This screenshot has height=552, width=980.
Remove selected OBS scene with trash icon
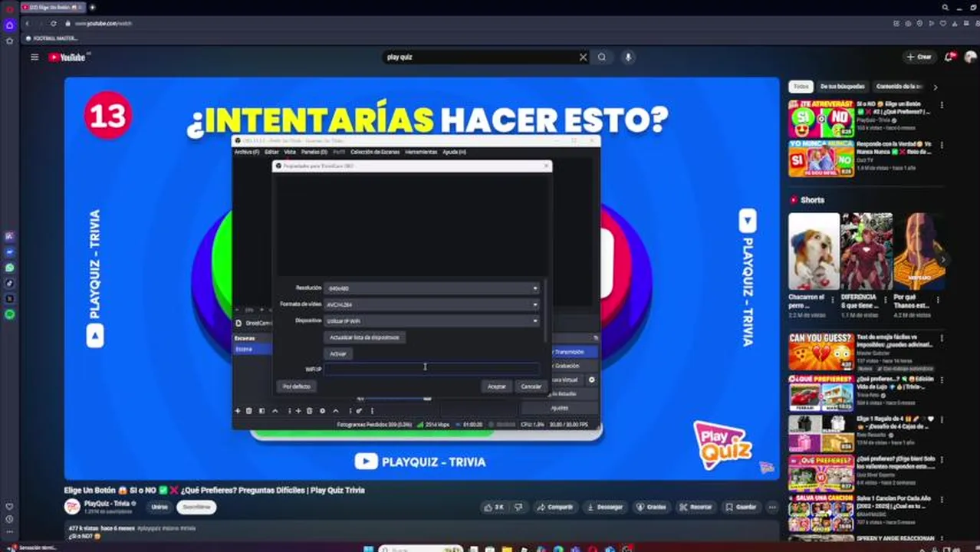[x=248, y=411]
